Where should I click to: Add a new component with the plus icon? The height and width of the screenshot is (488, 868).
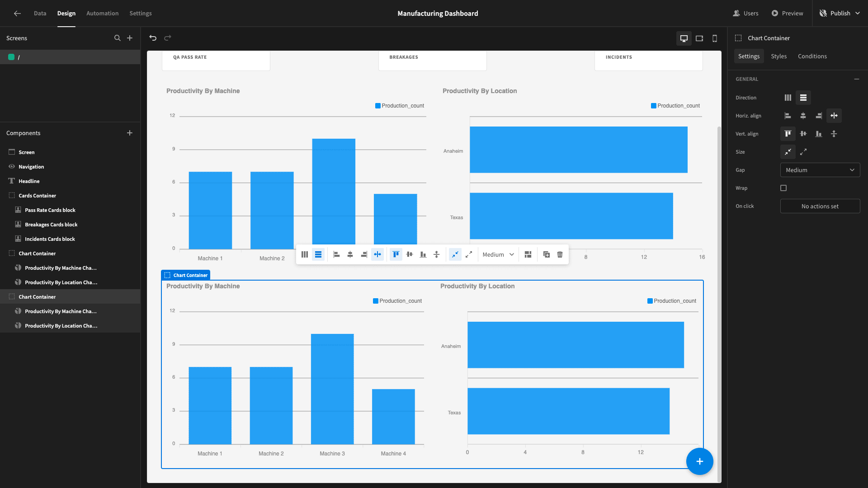click(x=130, y=133)
